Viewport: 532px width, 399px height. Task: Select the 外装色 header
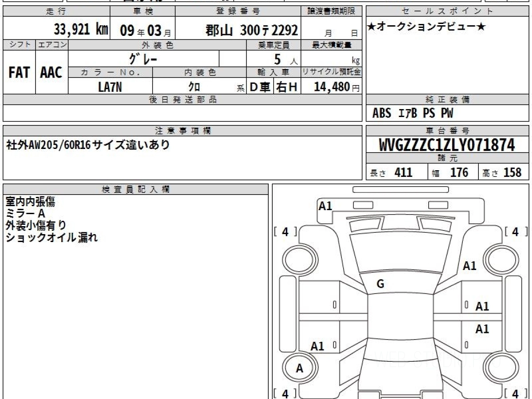click(157, 45)
